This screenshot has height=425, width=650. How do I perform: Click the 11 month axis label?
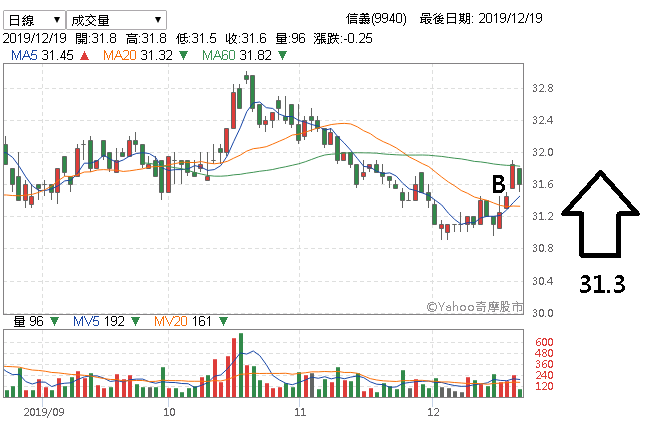point(300,412)
